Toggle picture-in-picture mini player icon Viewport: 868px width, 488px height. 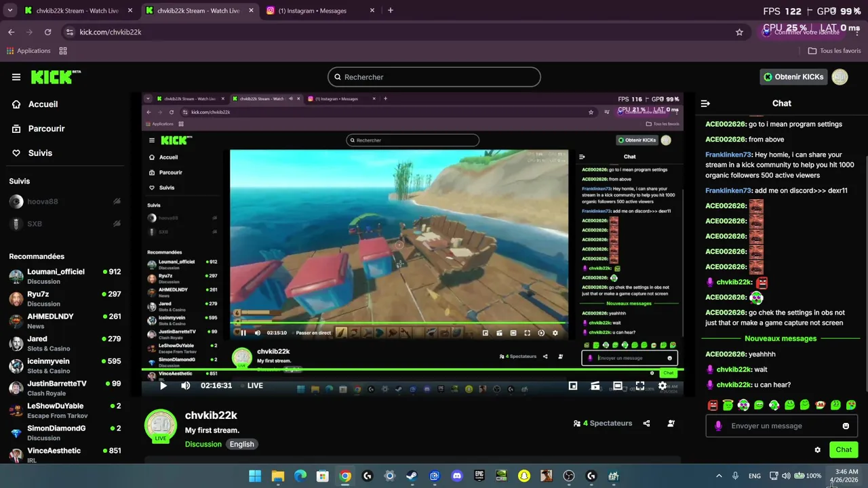(x=573, y=386)
